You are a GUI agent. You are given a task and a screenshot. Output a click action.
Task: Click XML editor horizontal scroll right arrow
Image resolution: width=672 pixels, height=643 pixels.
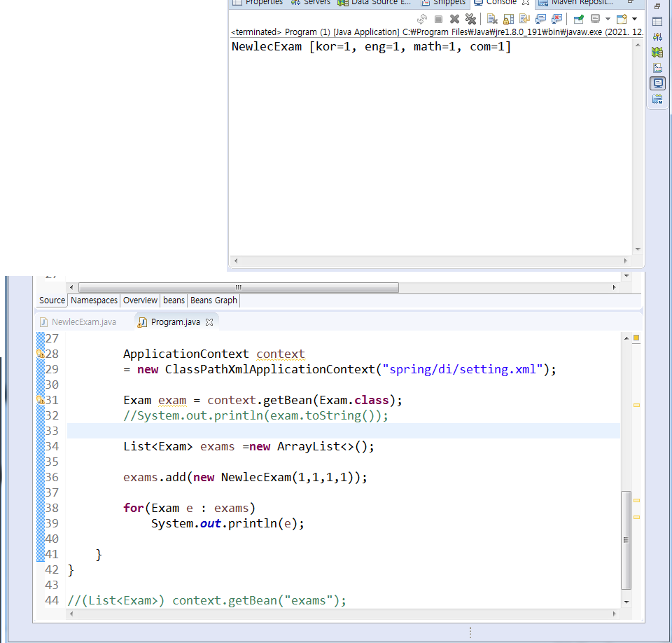[614, 287]
